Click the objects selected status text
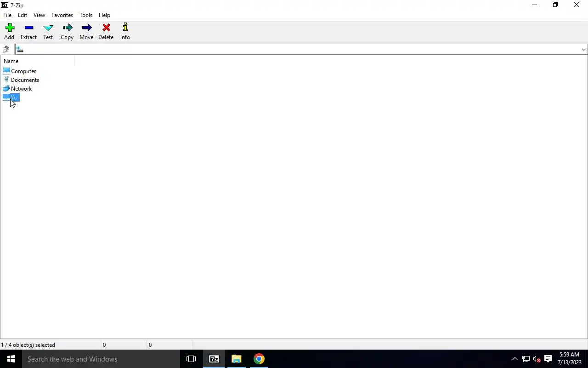This screenshot has height=368, width=588. tap(28, 345)
